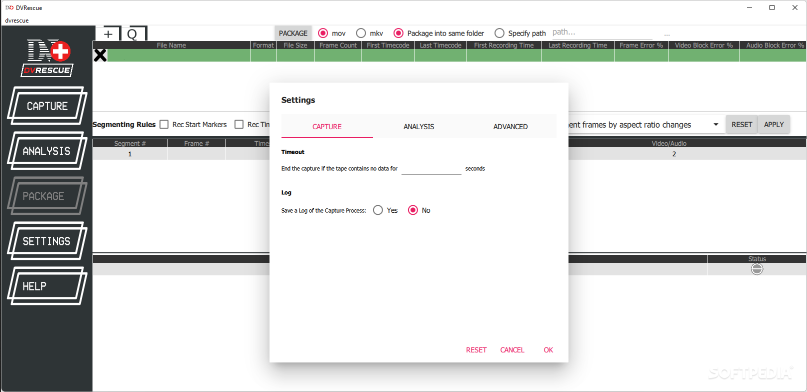807x392 pixels.
Task: Open the Package section in the sidebar
Action: 47,196
